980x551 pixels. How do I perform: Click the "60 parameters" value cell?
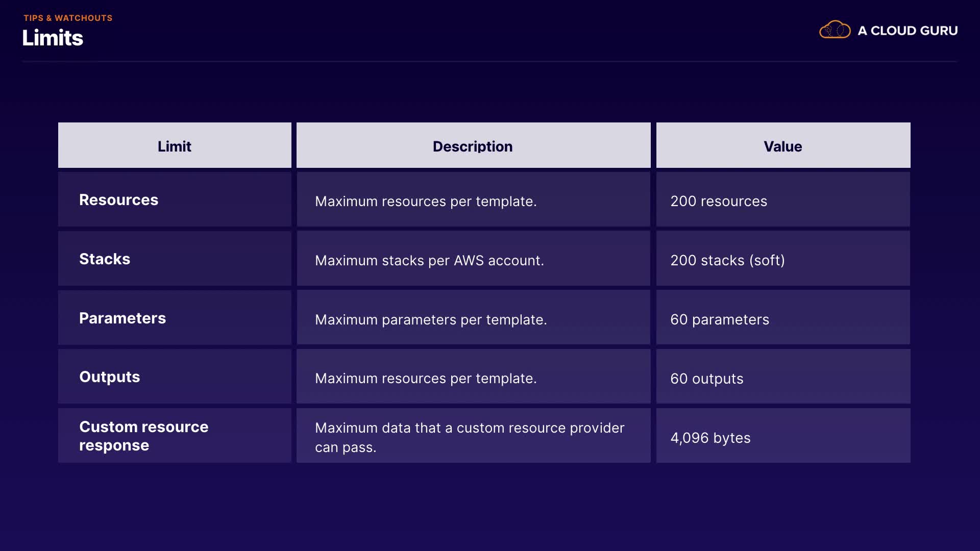pyautogui.click(x=720, y=319)
